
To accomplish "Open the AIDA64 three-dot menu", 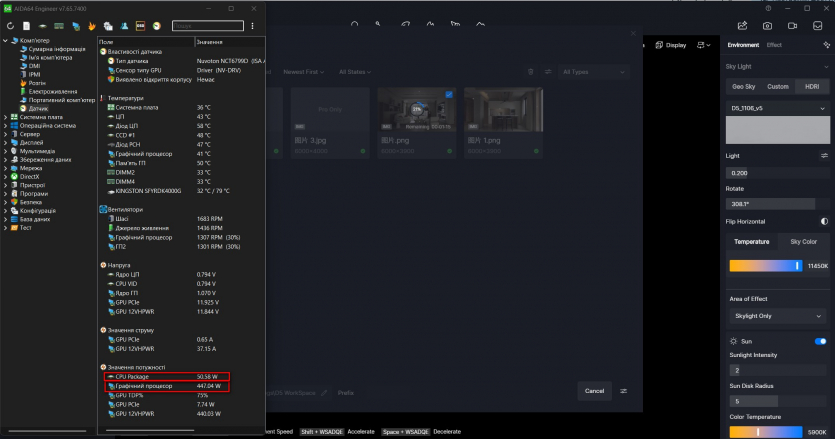I will [252, 25].
